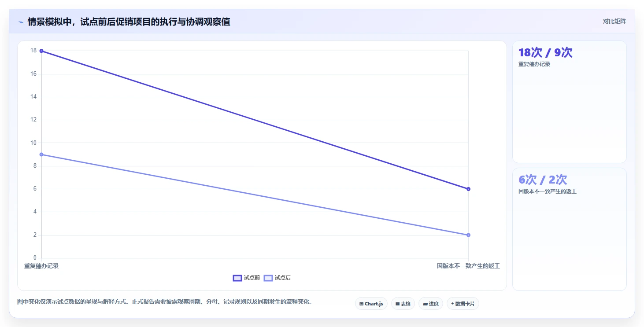Click the 试点前 data point at 6
This screenshot has height=327, width=644.
[468, 189]
